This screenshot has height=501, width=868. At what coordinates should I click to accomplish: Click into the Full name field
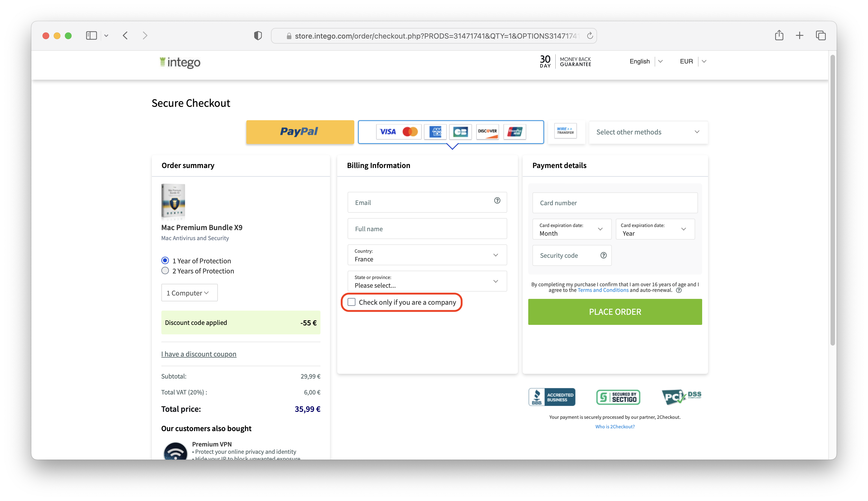(x=427, y=229)
